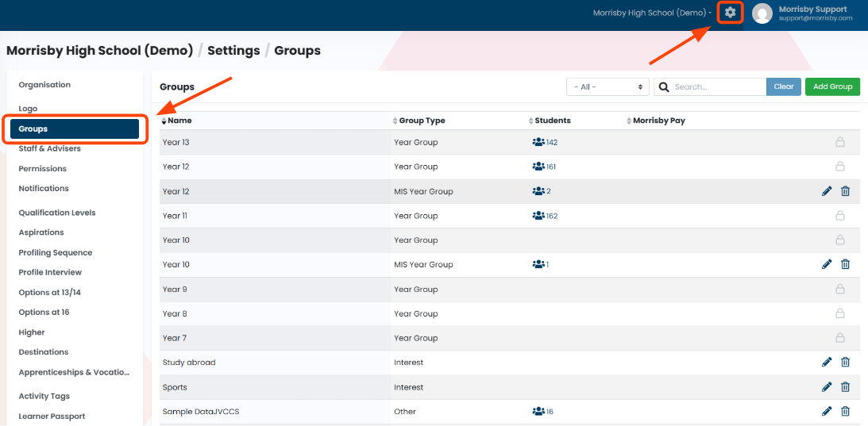Delete the Sample DataJVCCS group
The image size is (868, 426).
pos(845,412)
